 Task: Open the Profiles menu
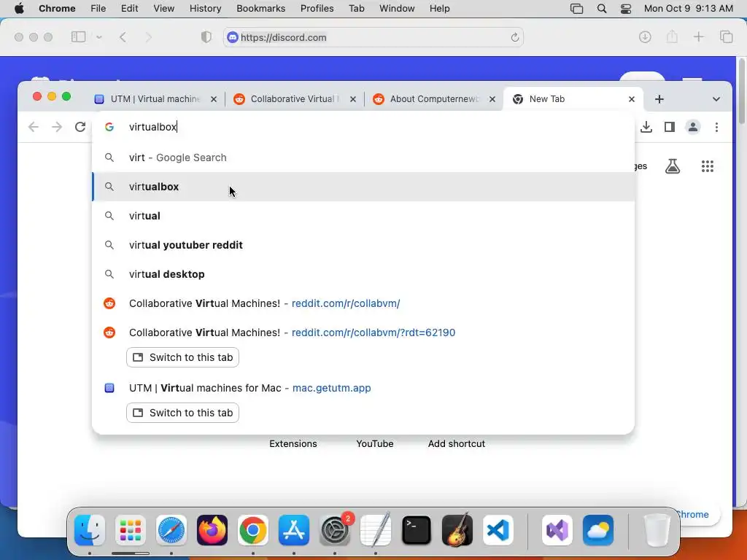point(317,9)
